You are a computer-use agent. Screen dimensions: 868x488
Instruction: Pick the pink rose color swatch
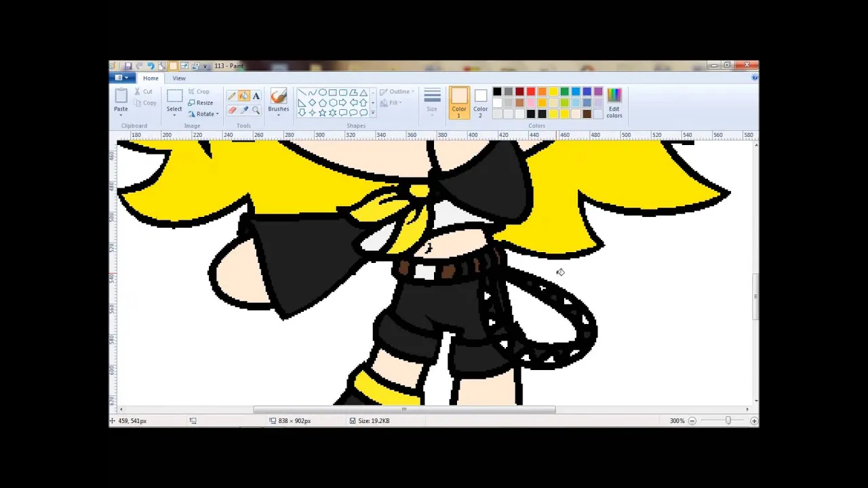point(531,103)
